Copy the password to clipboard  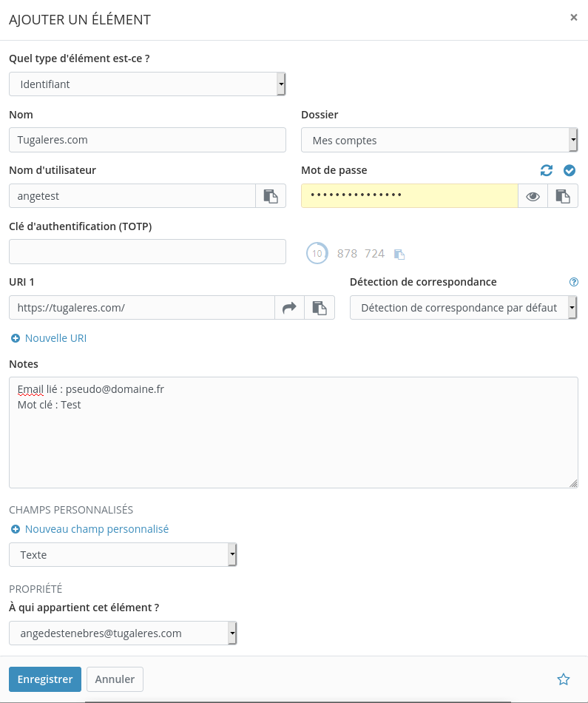click(563, 196)
